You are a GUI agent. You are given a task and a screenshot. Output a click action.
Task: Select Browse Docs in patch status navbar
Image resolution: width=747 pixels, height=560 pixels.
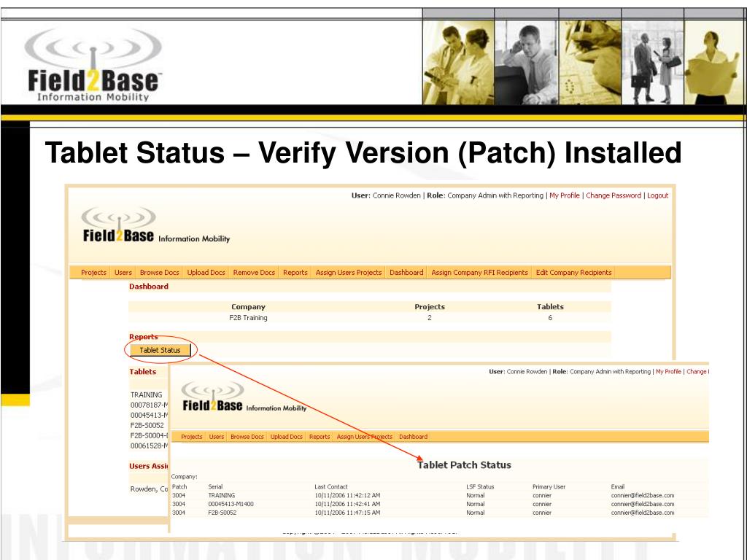247,437
